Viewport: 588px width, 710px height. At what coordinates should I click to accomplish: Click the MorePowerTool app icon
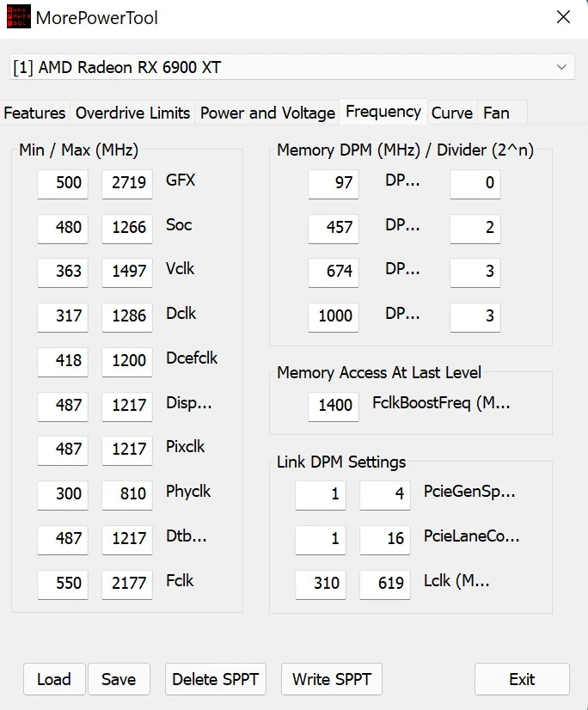click(x=19, y=16)
